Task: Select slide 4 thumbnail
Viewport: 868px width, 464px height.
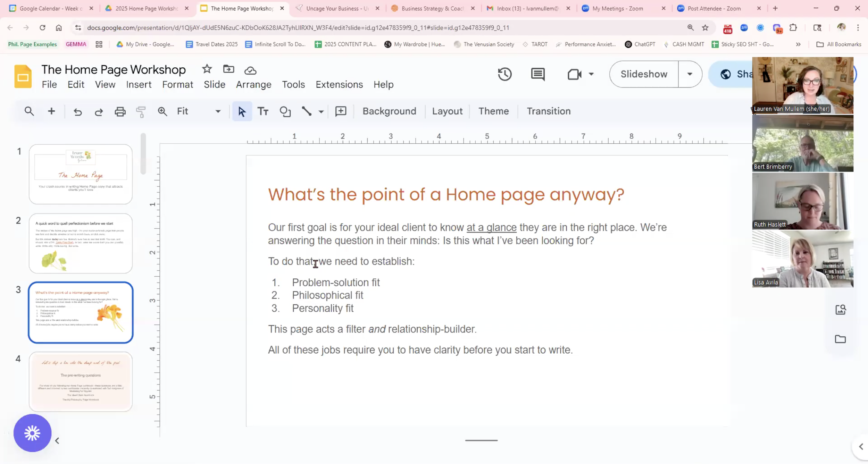Action: [81, 381]
